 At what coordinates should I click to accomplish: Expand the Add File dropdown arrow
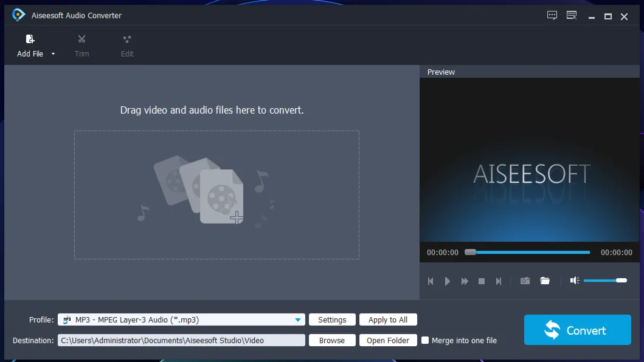53,54
